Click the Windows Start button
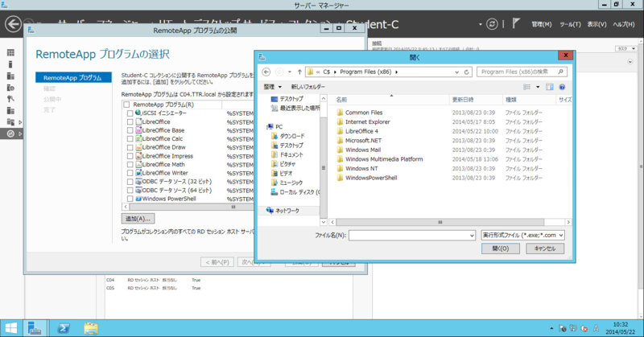 coord(10,328)
